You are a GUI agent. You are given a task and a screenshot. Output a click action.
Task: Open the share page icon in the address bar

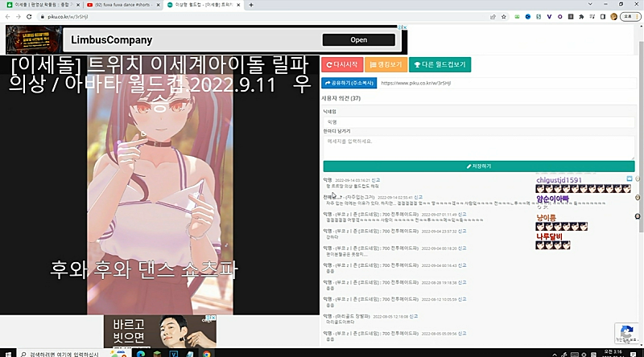[x=493, y=17]
